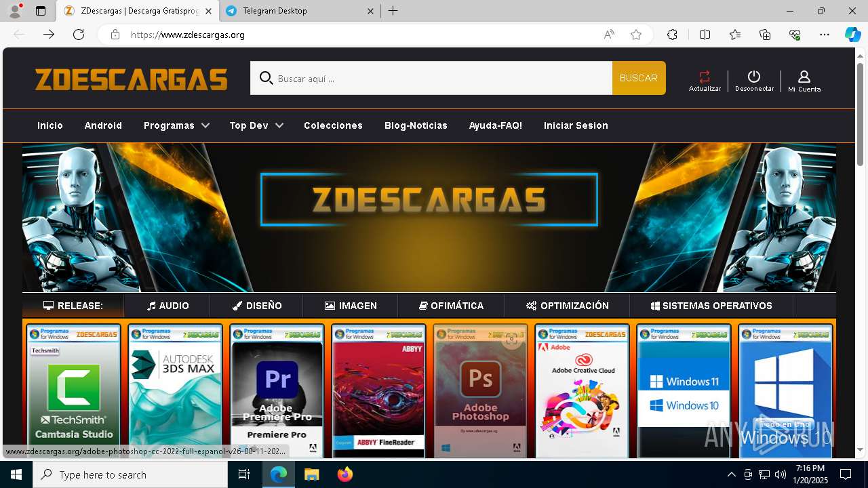Open the Inicio menu item
This screenshot has width=868, height=488.
[50, 125]
